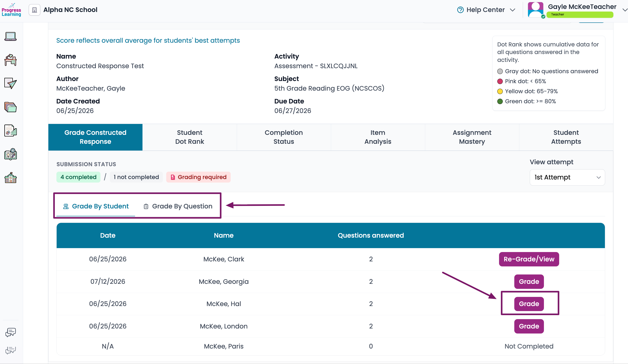Screen dimensions: 628x364
Task: Expand the Help Center menu
Action: [486, 10]
